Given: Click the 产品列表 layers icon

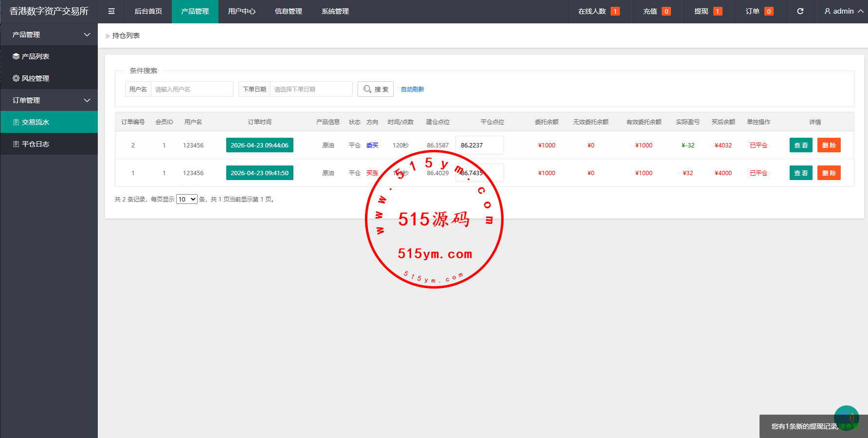Looking at the screenshot, I should click(16, 56).
